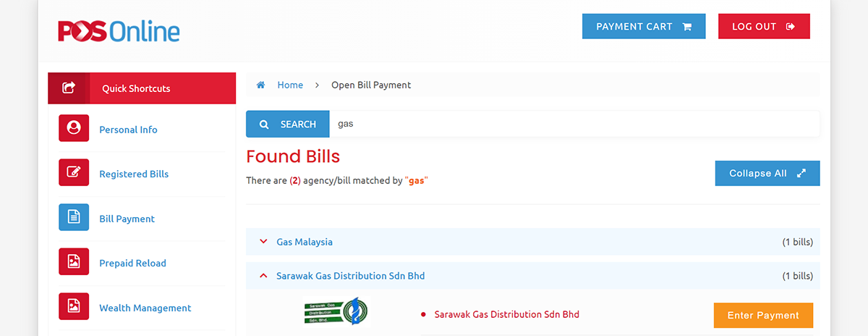The image size is (868, 336).
Task: Click Enter Payment for Sarawak Gas
Action: 763,316
